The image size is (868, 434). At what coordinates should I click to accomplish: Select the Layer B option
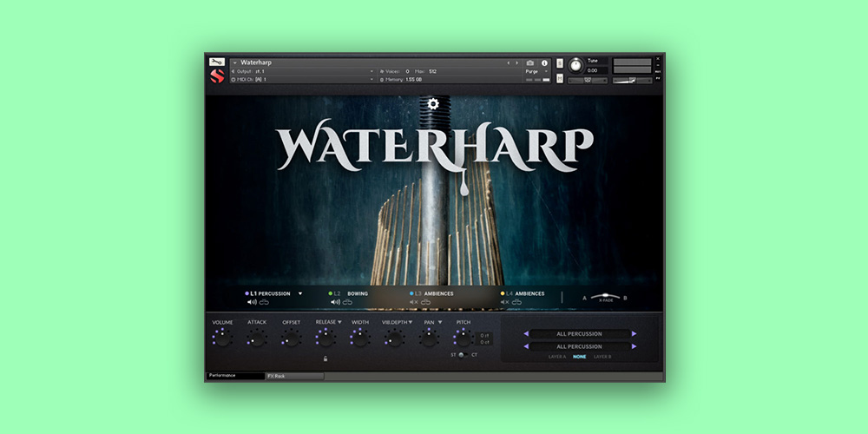click(x=602, y=357)
